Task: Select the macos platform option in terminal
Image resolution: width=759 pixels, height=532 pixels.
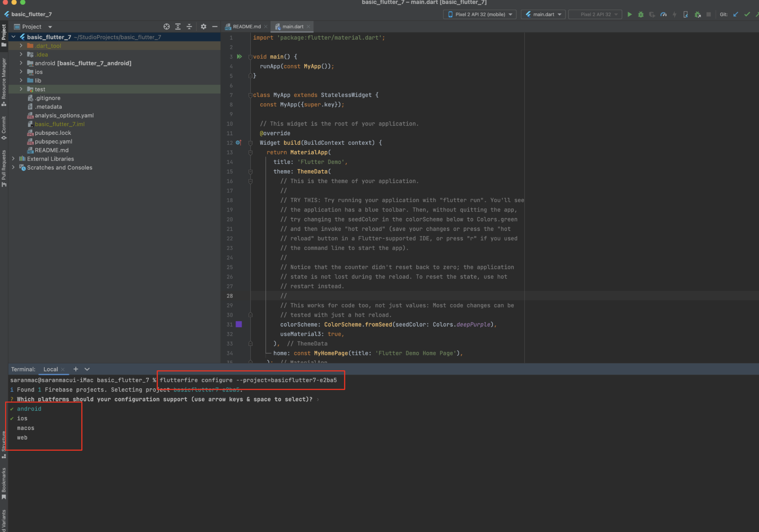Action: coord(26,428)
